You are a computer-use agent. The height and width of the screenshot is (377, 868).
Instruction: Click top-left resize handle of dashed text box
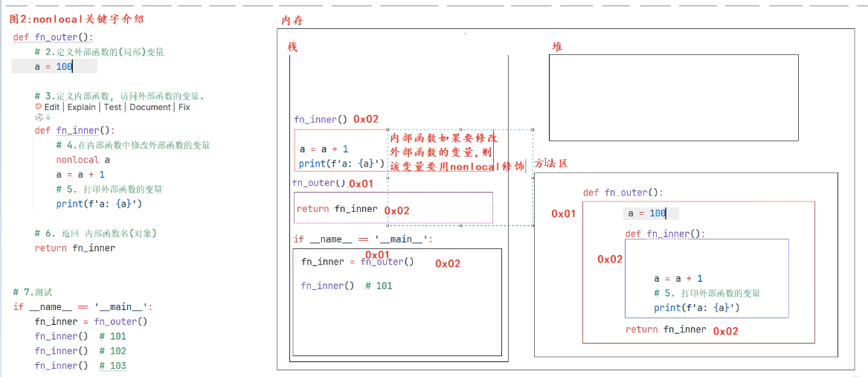coord(388,129)
